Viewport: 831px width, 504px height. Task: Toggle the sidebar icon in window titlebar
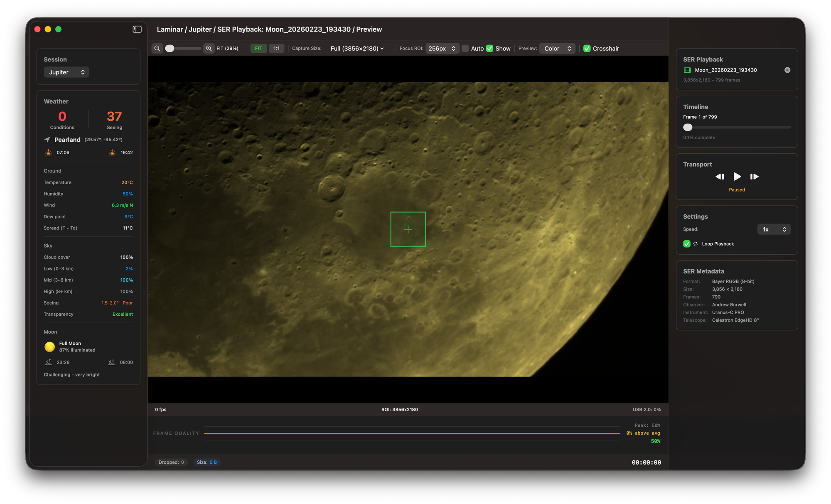click(137, 29)
